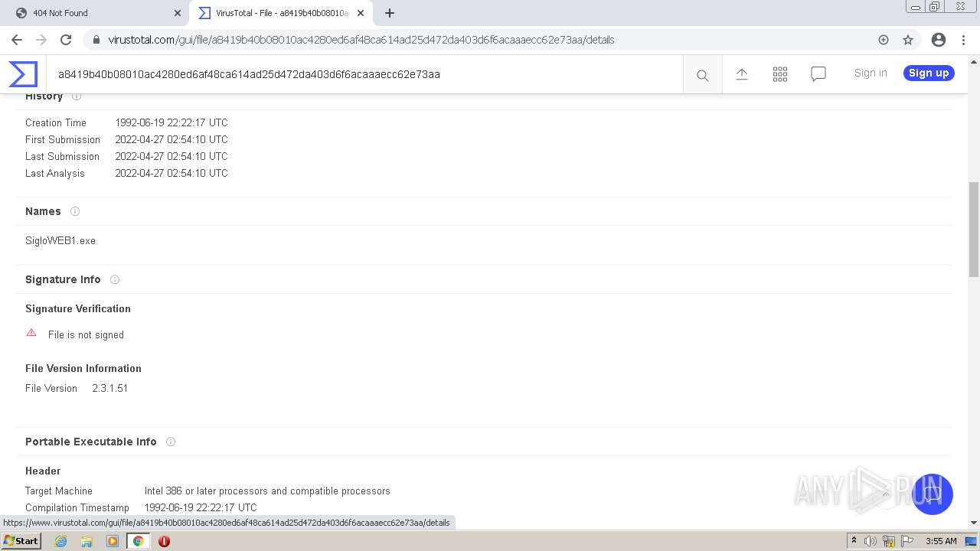980x551 pixels.
Task: Select the SigloWEB1.exe file name
Action: point(60,240)
